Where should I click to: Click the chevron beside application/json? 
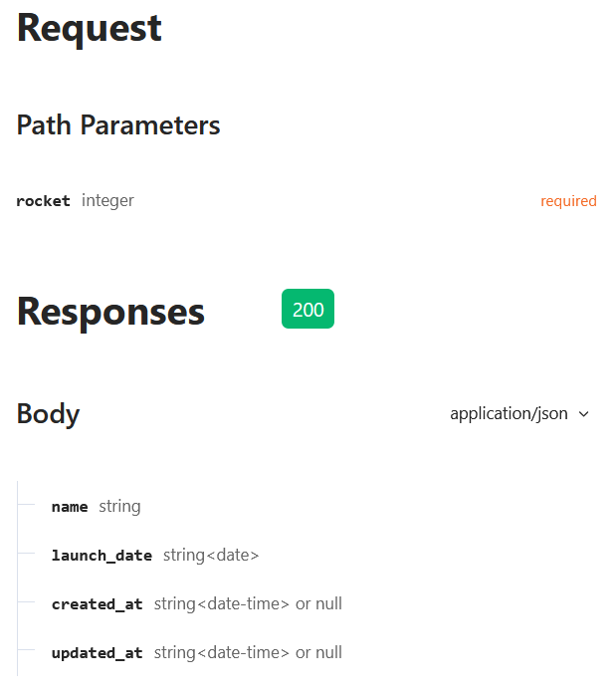coord(584,414)
